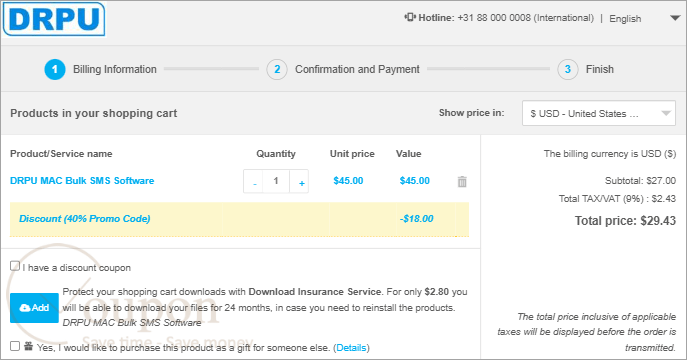The height and width of the screenshot is (360, 687).
Task: Click the hotline phone icon
Action: [x=410, y=18]
